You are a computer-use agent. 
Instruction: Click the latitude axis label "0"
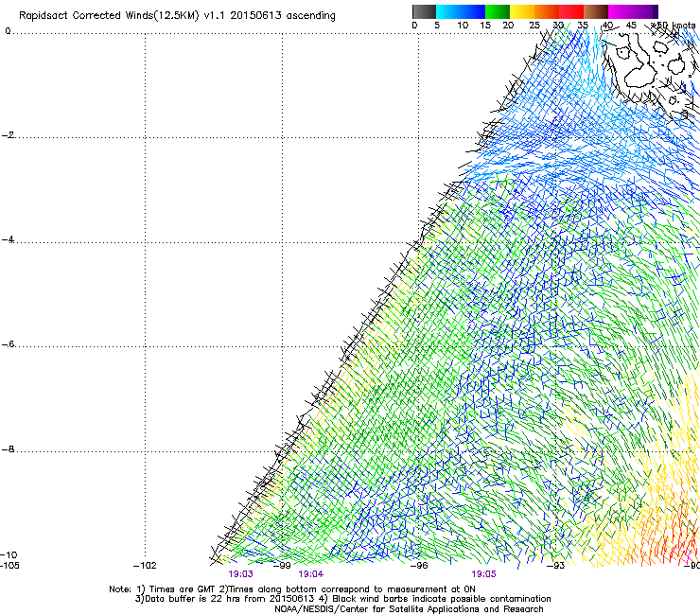click(8, 31)
